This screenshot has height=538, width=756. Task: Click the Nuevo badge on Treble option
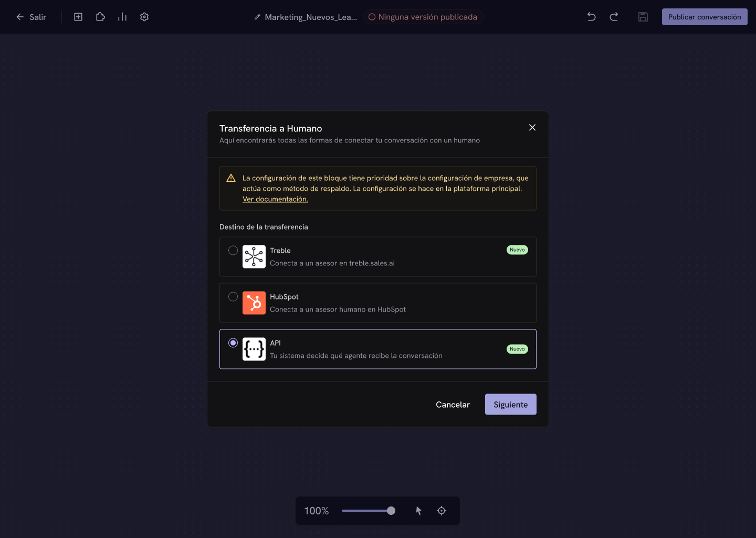click(517, 250)
